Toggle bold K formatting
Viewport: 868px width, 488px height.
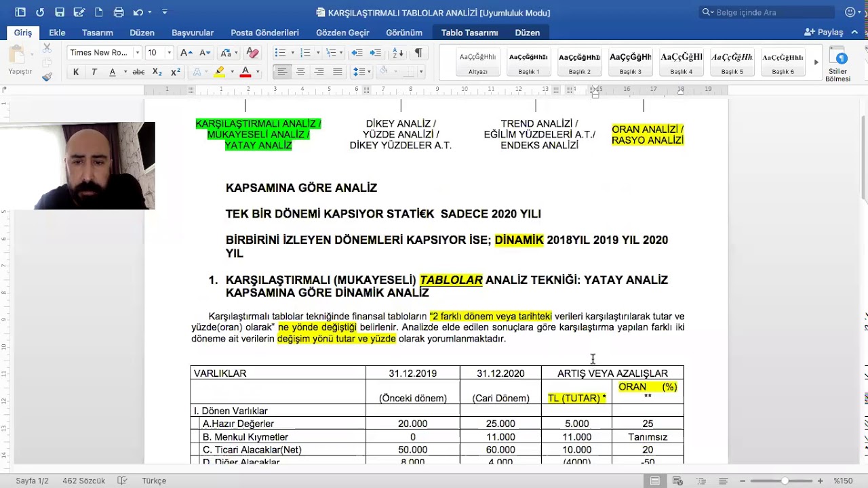point(76,72)
